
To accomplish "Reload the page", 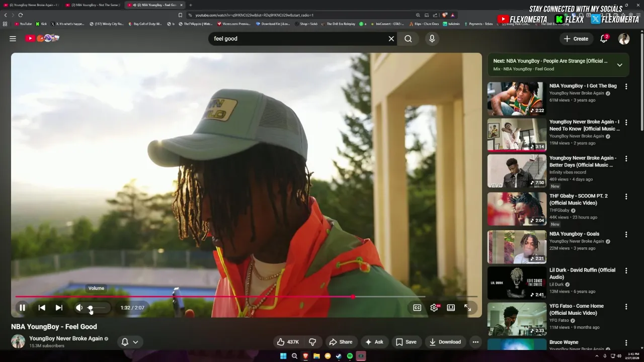I will 20,15.
